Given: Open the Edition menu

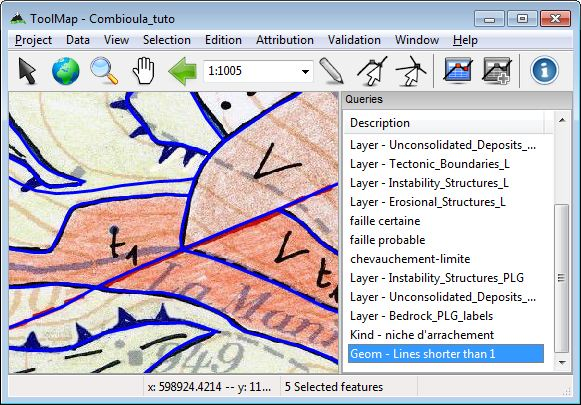Looking at the screenshot, I should tap(223, 40).
